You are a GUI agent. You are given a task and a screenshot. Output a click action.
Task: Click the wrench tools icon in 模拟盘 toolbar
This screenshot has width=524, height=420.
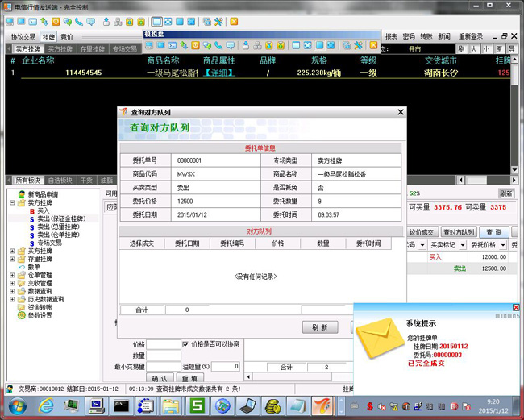pyautogui.click(x=358, y=45)
